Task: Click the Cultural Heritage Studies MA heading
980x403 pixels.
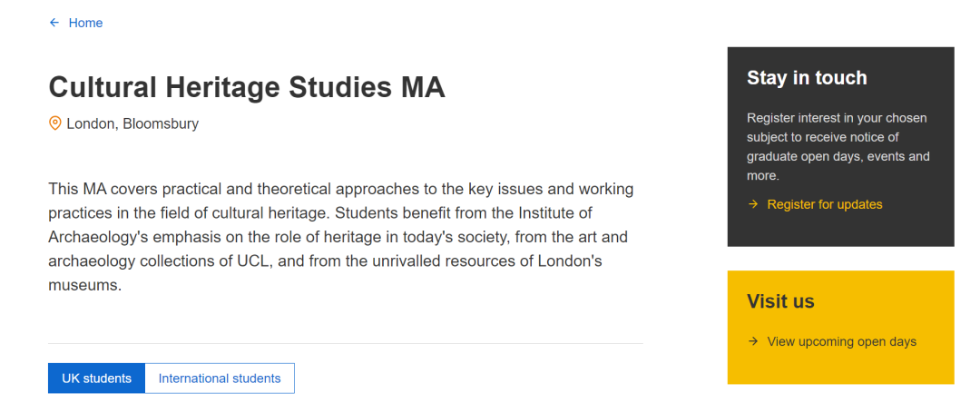Action: (247, 87)
